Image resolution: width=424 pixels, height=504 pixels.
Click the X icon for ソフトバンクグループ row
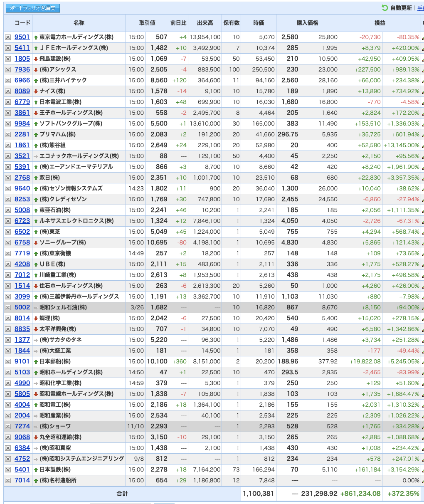8,124
